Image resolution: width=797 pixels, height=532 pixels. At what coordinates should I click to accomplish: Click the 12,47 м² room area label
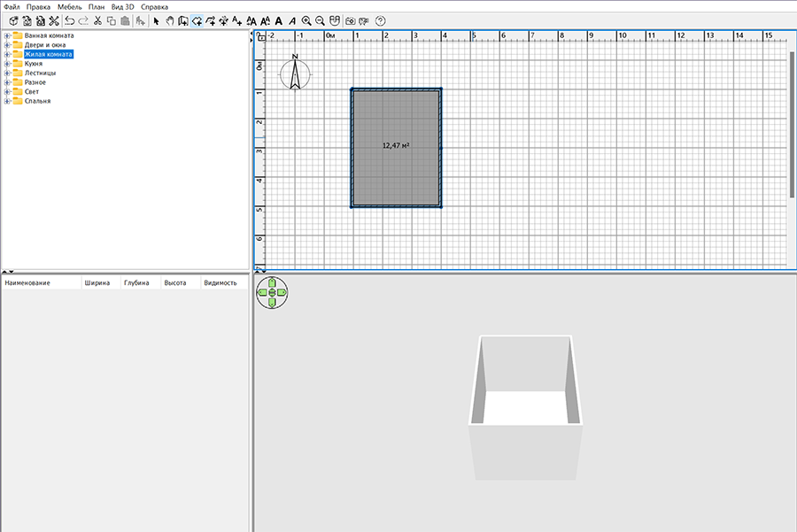pos(396,146)
